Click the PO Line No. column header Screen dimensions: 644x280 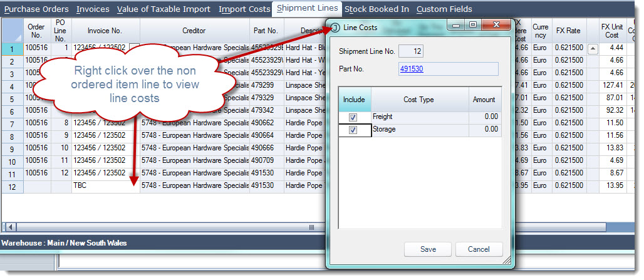[61, 31]
